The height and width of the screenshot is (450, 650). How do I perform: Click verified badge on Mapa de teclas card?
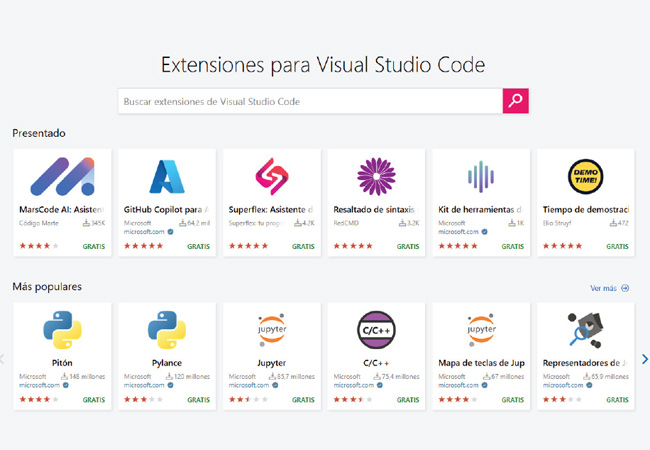(485, 385)
